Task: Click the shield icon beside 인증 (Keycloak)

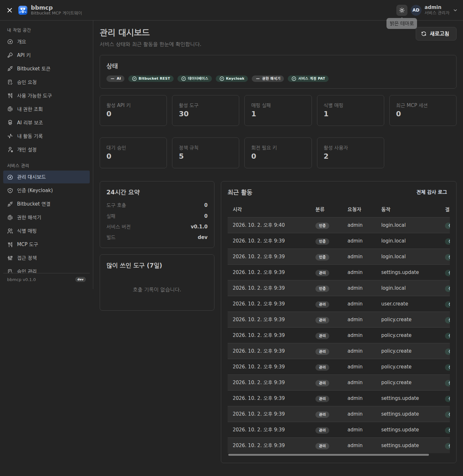Action: point(10,190)
